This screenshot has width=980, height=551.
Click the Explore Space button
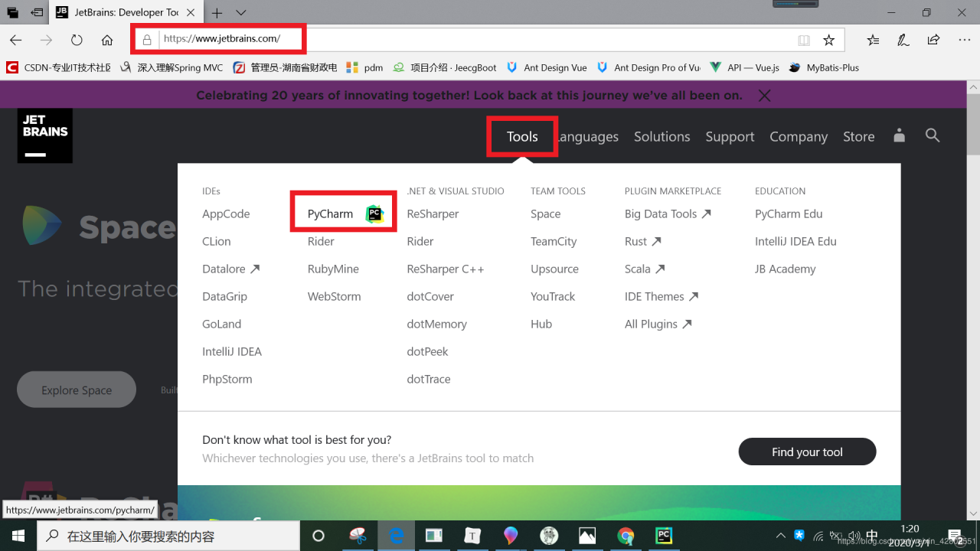tap(77, 390)
